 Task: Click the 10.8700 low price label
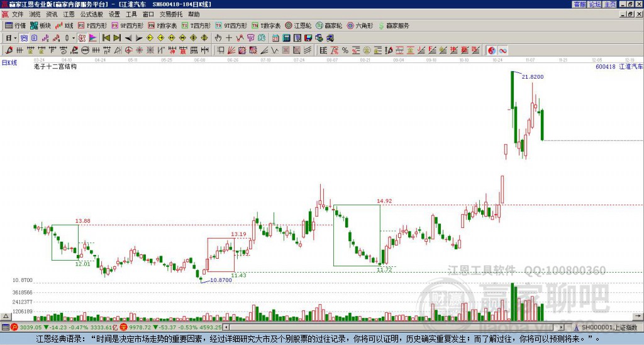(221, 280)
